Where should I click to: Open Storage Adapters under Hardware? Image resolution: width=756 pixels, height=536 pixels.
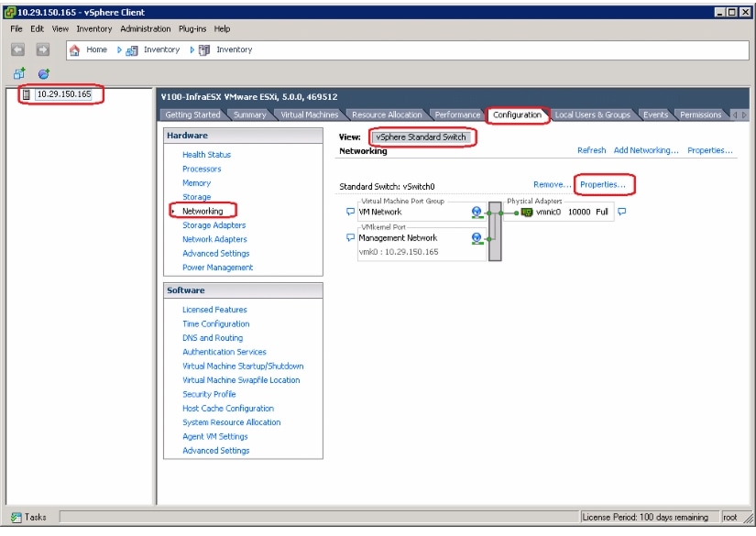coord(214,225)
